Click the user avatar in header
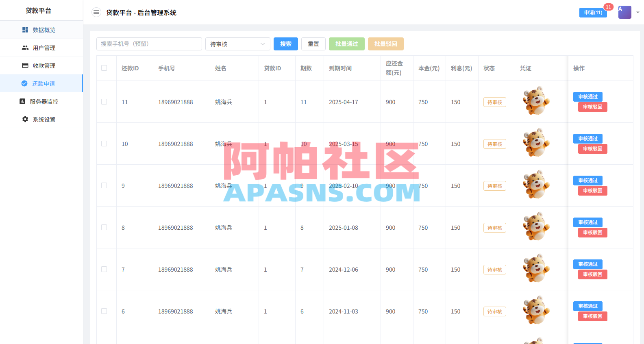 (x=625, y=12)
